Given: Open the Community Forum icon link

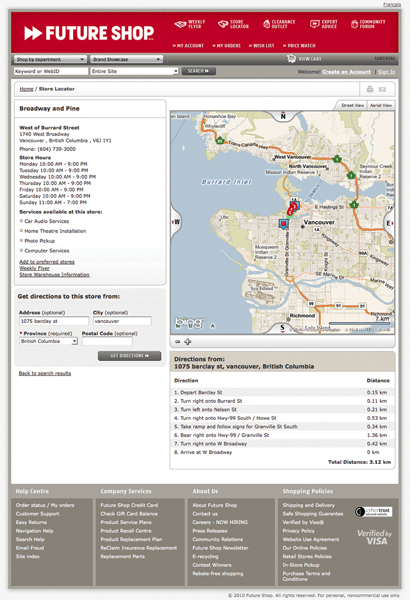Looking at the screenshot, I should point(368,24).
